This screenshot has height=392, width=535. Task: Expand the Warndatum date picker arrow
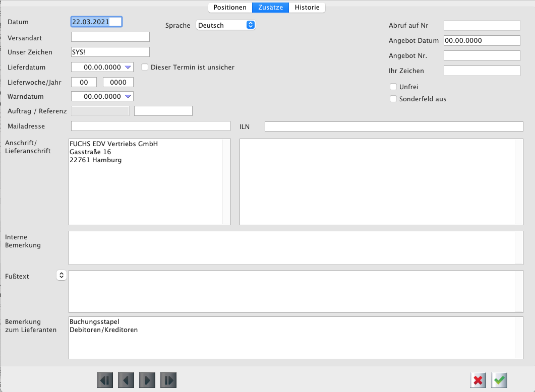tap(128, 96)
